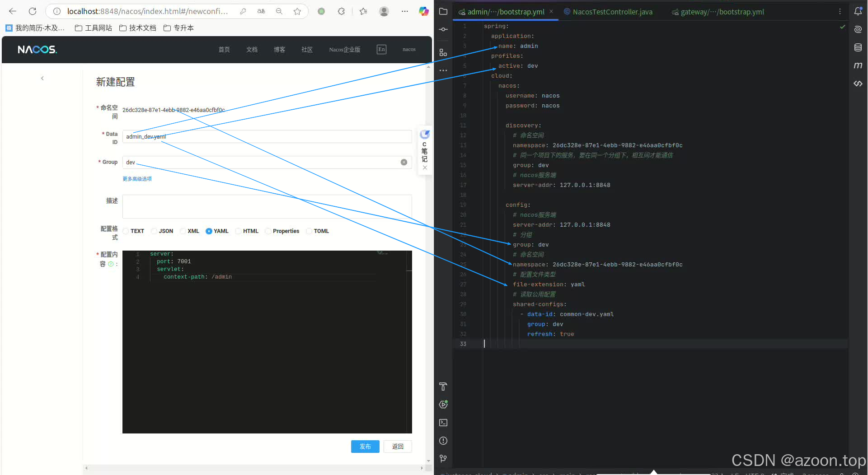Reload the Nacos page
This screenshot has width=868, height=475.
click(x=33, y=11)
